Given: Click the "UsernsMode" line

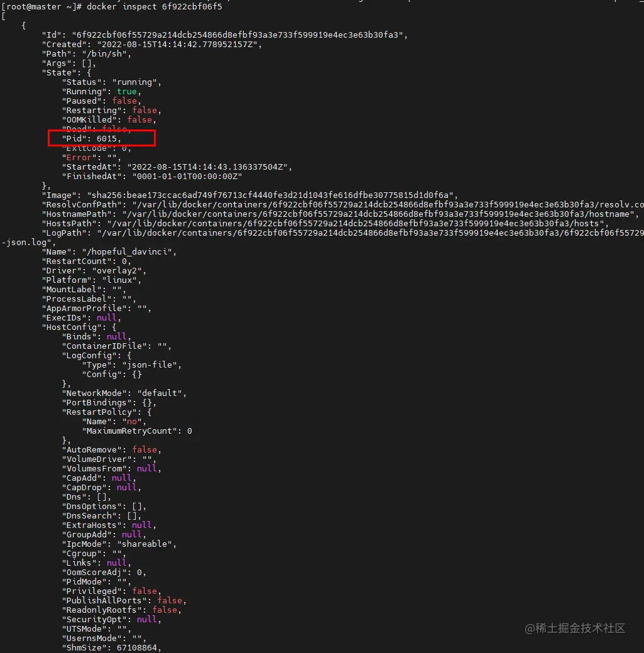Looking at the screenshot, I should coord(104,639).
